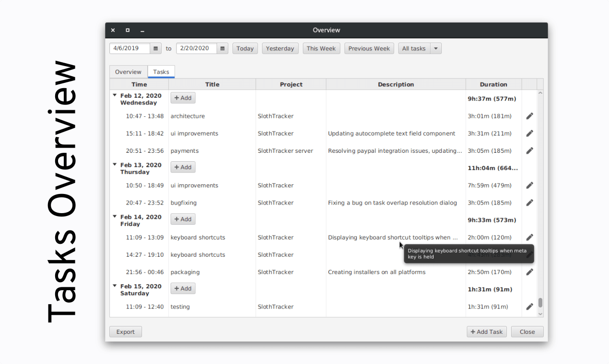This screenshot has height=364, width=609.
Task: Click the 9h:37m (577m) total duration
Action: (492, 99)
